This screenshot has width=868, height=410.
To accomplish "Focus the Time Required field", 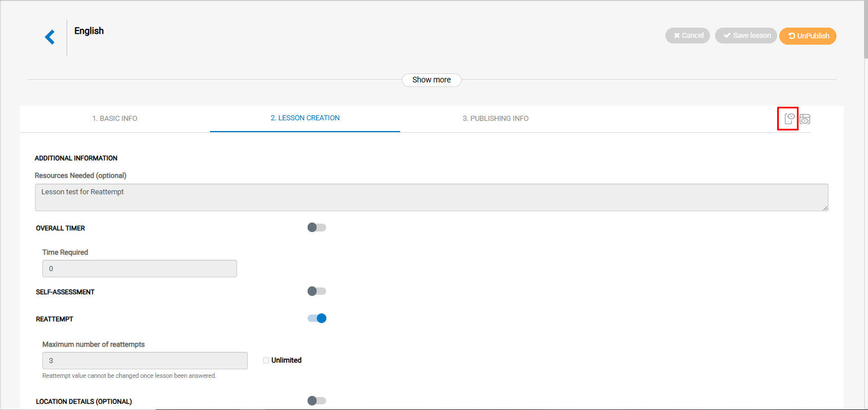I will 139,269.
